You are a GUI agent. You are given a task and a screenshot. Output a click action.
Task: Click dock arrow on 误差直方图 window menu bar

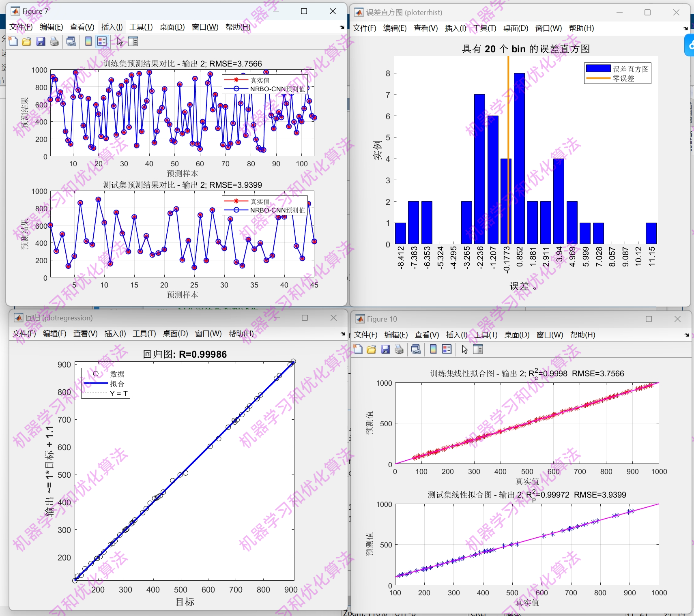[685, 28]
